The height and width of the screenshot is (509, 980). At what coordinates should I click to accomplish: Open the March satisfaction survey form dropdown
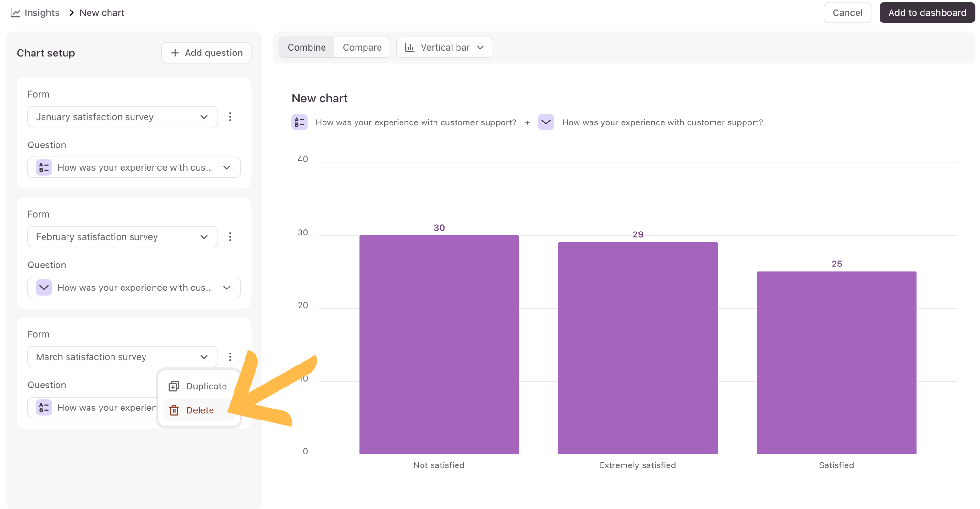point(122,357)
